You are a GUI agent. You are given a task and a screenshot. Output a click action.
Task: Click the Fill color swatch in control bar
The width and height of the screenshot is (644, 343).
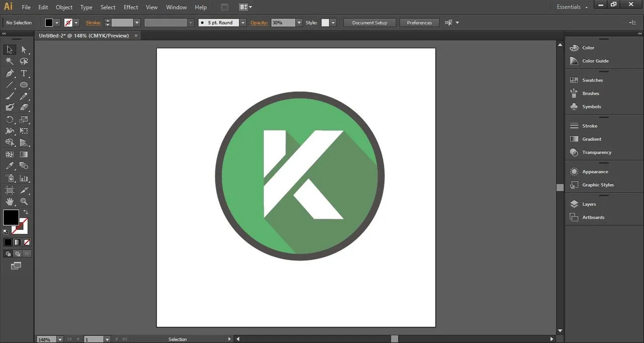click(x=49, y=23)
